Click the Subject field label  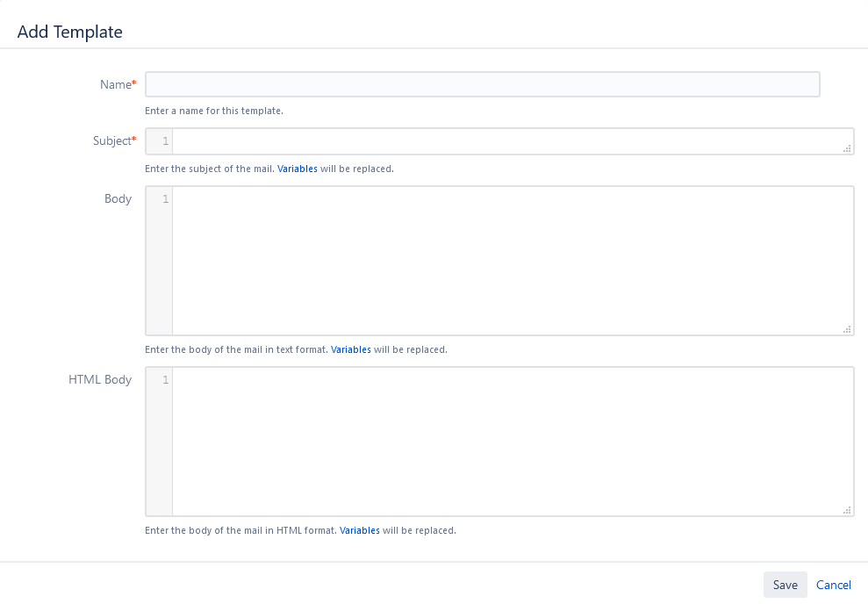pyautogui.click(x=112, y=140)
